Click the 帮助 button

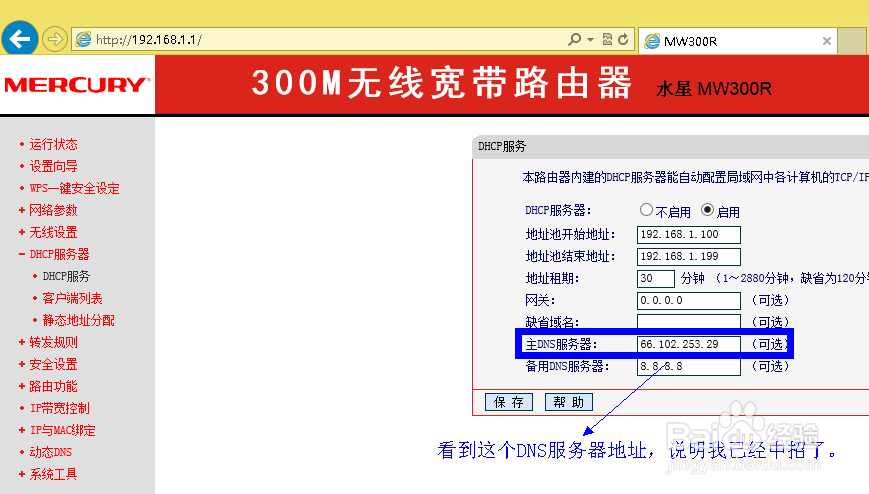pyautogui.click(x=569, y=402)
